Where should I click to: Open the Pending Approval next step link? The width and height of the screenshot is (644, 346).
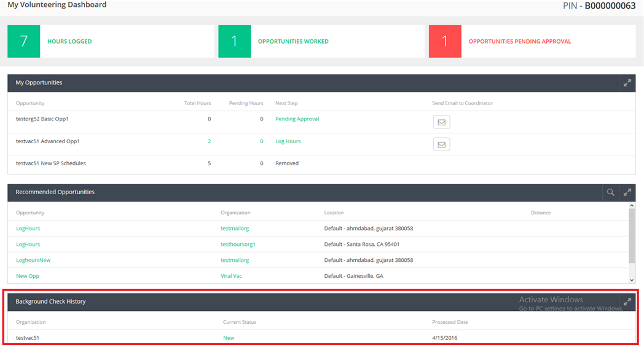pyautogui.click(x=297, y=119)
